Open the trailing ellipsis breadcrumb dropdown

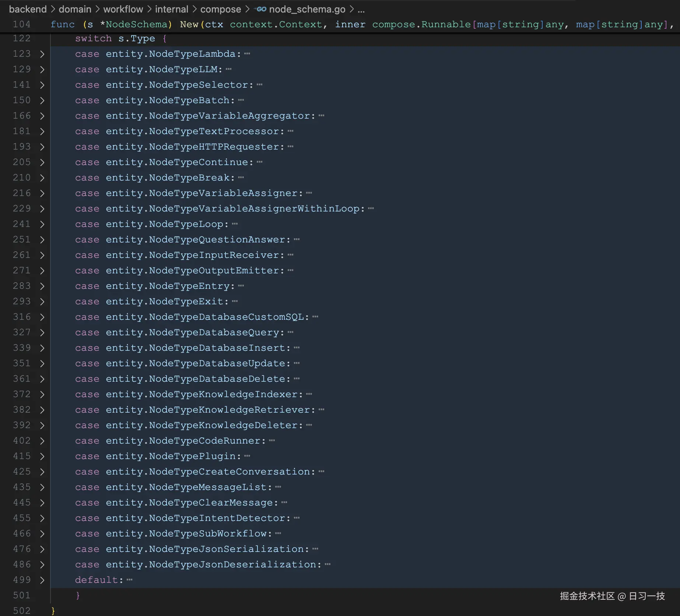[361, 9]
